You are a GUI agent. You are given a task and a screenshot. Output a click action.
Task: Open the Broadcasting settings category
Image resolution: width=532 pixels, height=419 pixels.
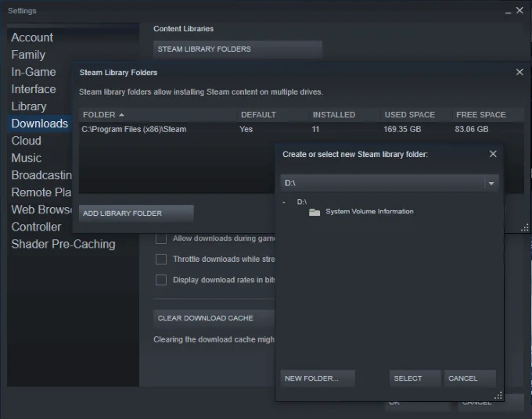tap(41, 175)
